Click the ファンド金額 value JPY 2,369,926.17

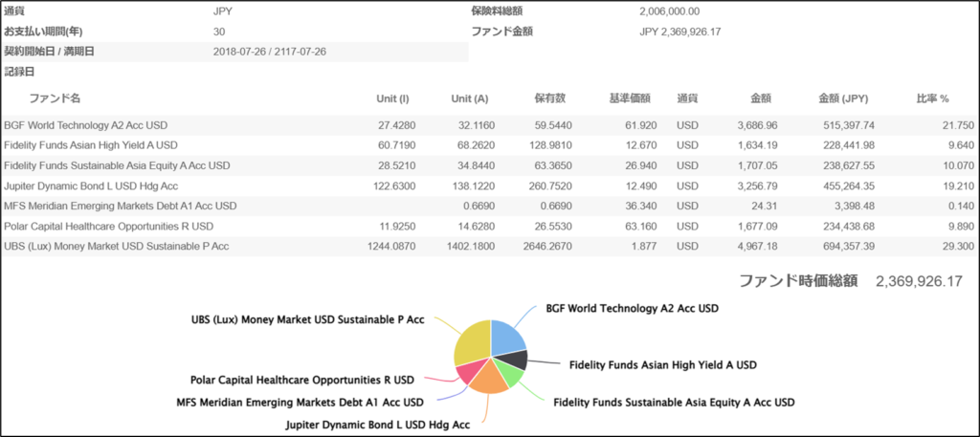pyautogui.click(x=680, y=32)
